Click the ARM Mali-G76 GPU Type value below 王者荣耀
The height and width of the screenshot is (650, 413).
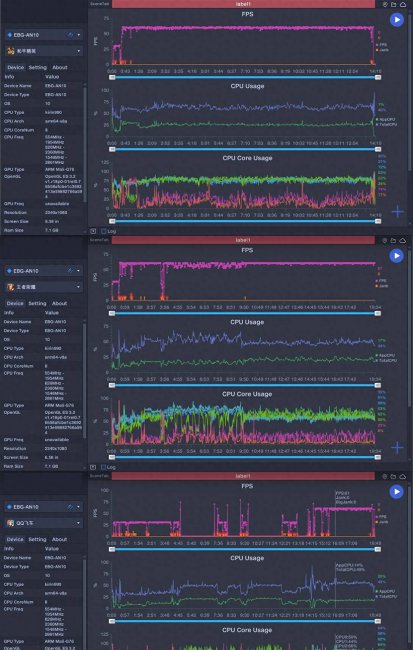coord(60,405)
